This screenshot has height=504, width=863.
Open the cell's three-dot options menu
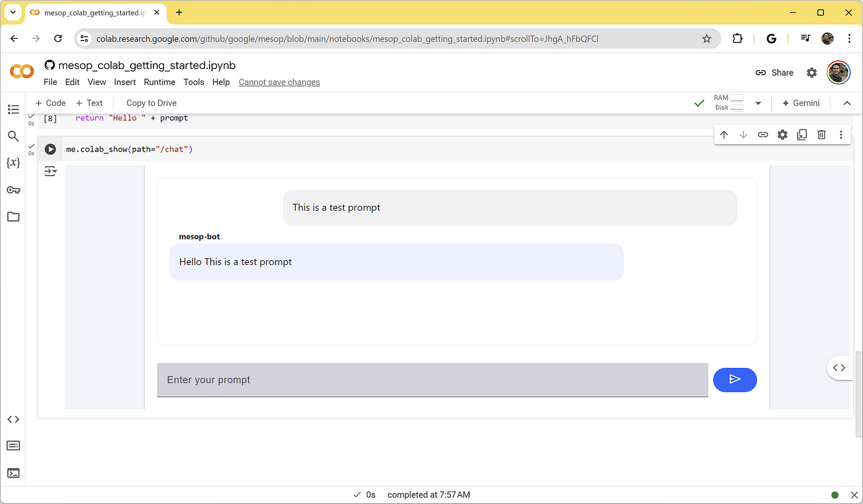(841, 134)
